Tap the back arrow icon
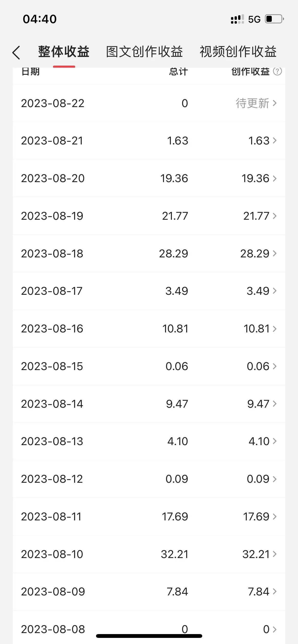The width and height of the screenshot is (298, 644). [x=16, y=53]
